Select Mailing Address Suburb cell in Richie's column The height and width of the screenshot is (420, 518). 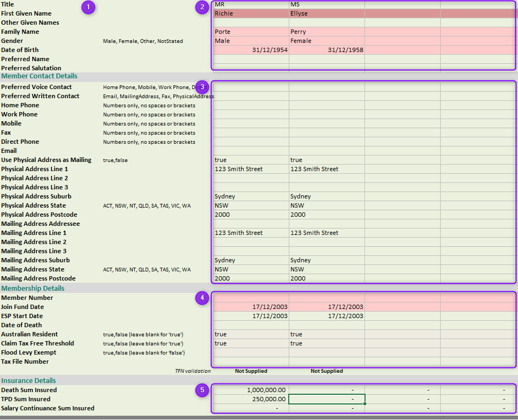point(251,260)
